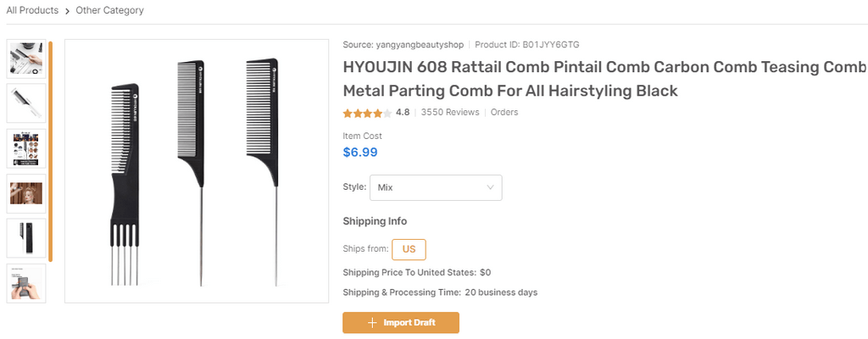Select the second single comb thumbnail

tap(26, 103)
